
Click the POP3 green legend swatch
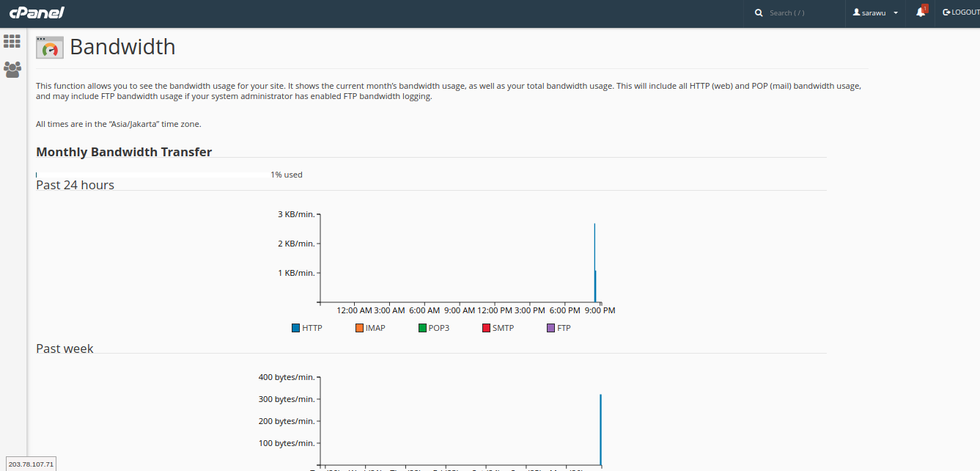pyautogui.click(x=423, y=328)
